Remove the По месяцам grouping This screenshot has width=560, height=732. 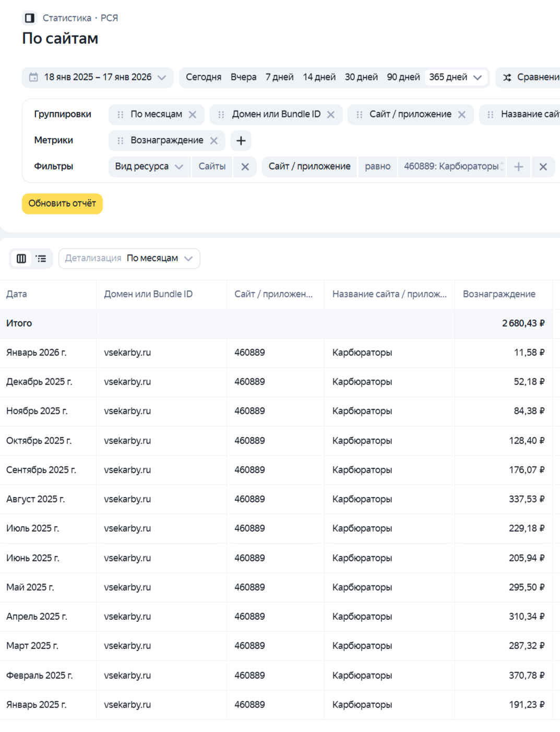click(193, 115)
